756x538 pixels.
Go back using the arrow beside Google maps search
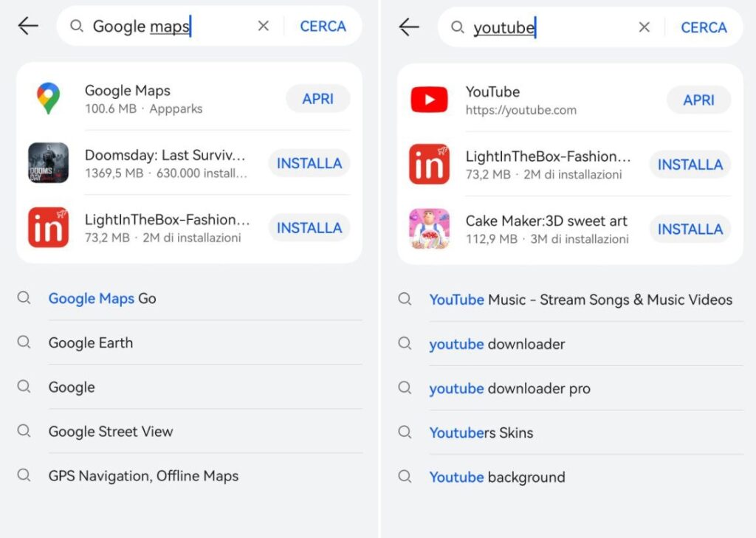[28, 26]
